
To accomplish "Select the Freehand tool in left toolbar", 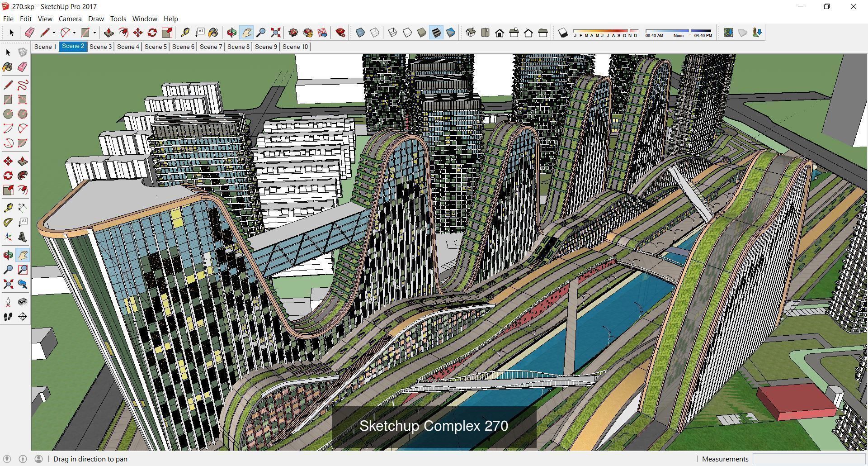I will click(23, 85).
